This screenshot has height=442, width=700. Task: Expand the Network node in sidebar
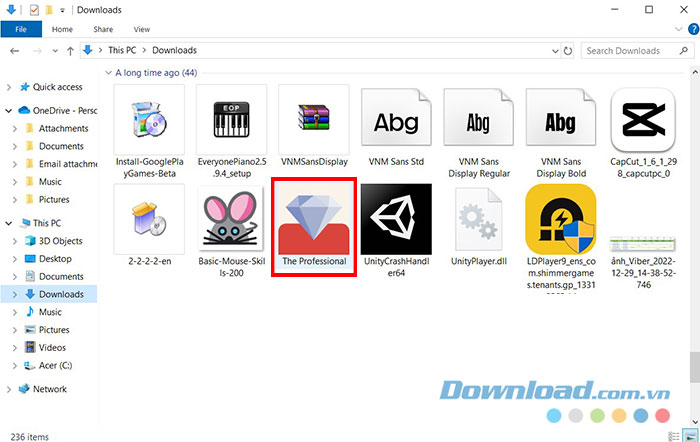(x=10, y=389)
